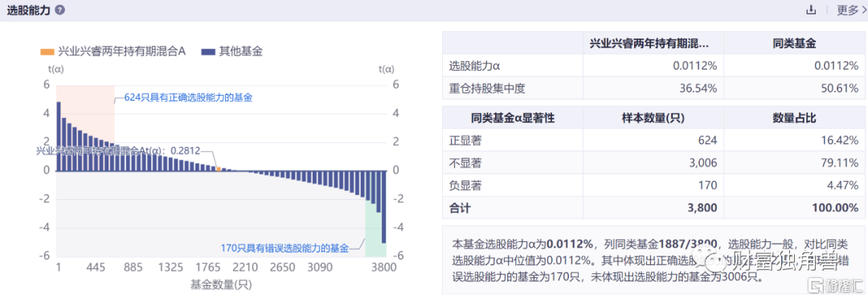
Task: Click the header 同类基金α显著性
Action: point(513,118)
